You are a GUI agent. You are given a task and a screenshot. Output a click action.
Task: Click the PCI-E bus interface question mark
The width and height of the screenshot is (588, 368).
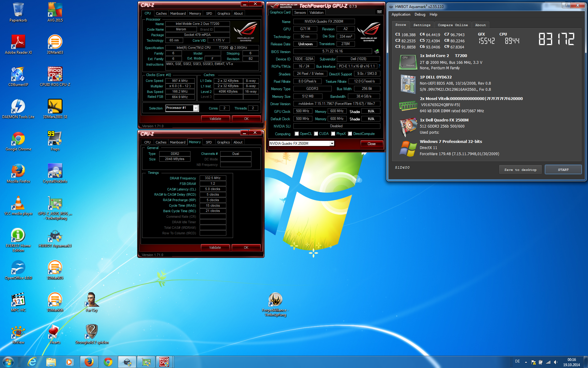click(x=379, y=66)
